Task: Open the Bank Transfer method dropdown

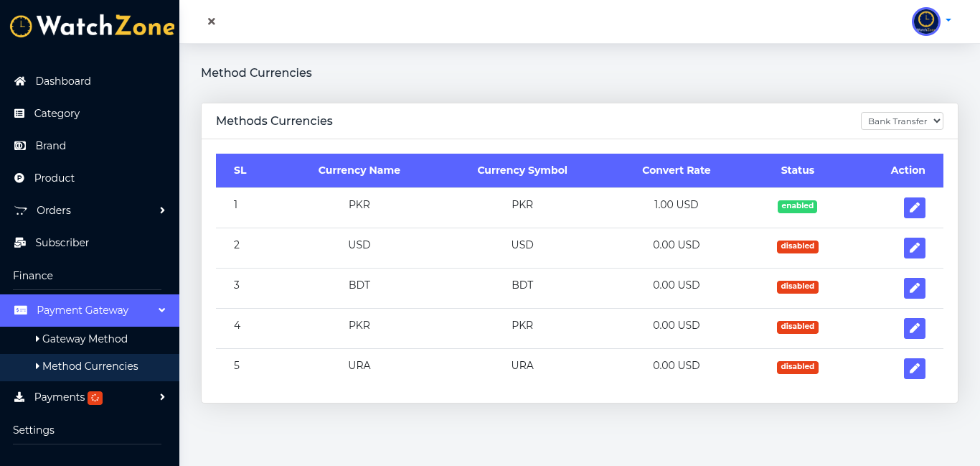Action: (x=902, y=121)
